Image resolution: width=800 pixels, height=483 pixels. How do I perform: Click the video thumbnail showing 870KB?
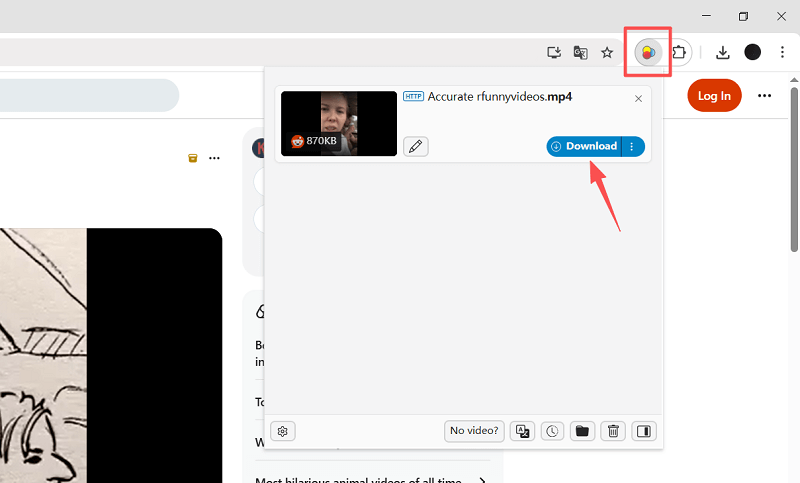[339, 123]
